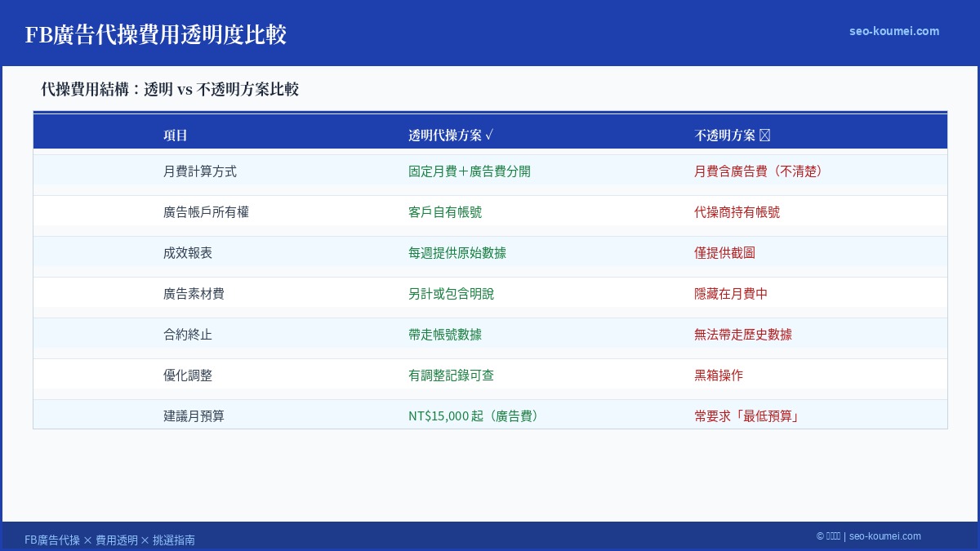Click cell 每週提供原始數據
The image size is (980, 551).
point(457,253)
